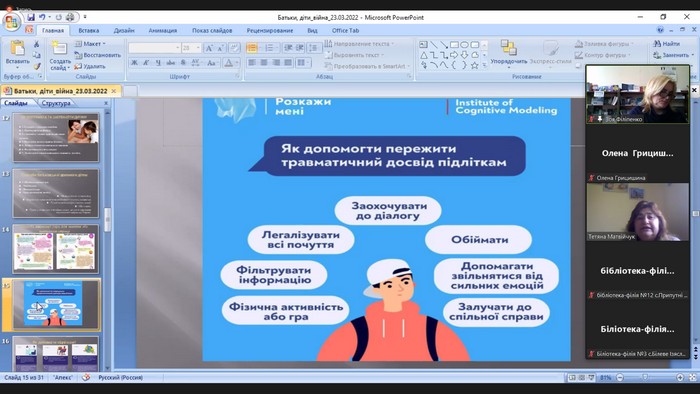The image size is (700, 394).
Task: Switch to the Структура pane tab
Action: click(56, 103)
